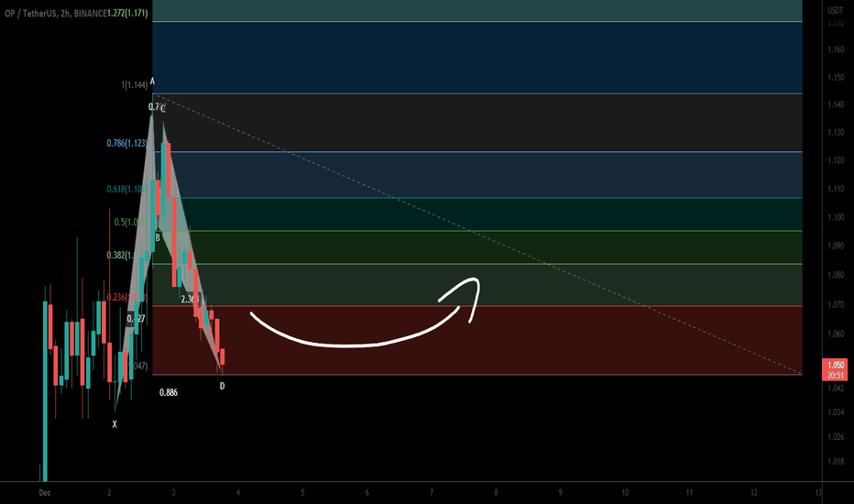Click the 1.026 price axis label
This screenshot has width=854, height=504.
point(836,437)
